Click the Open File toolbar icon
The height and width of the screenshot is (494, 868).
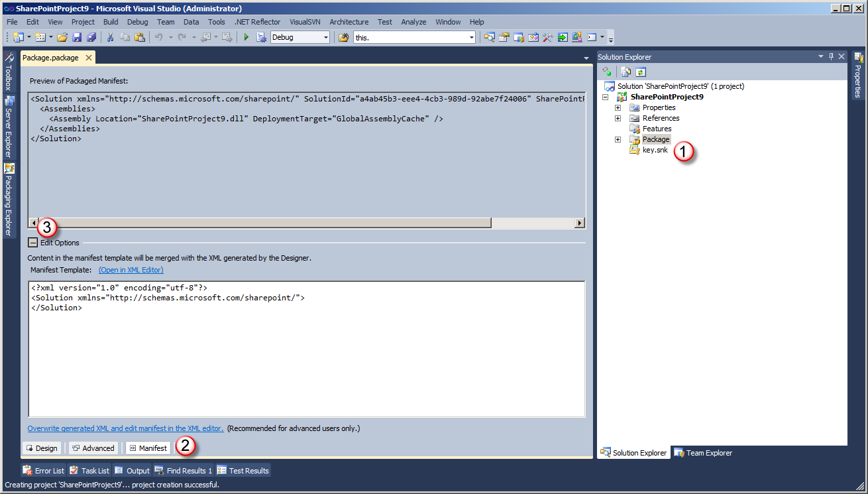pyautogui.click(x=62, y=37)
